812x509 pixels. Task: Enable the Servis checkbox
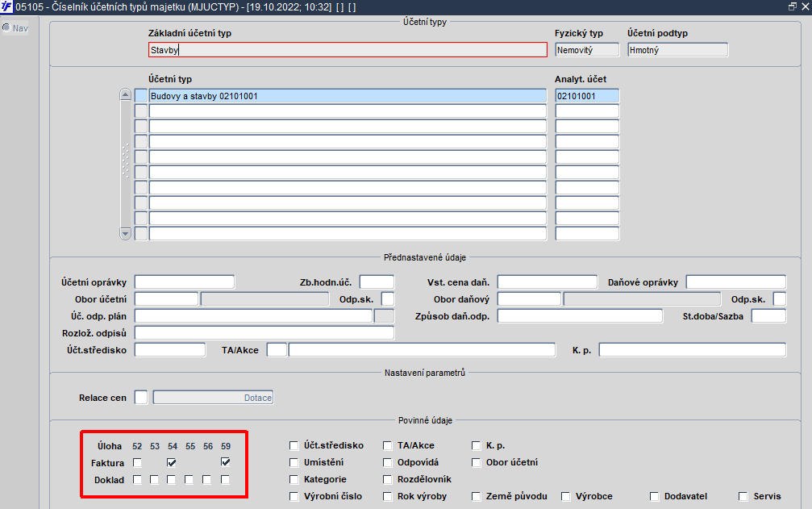(743, 497)
